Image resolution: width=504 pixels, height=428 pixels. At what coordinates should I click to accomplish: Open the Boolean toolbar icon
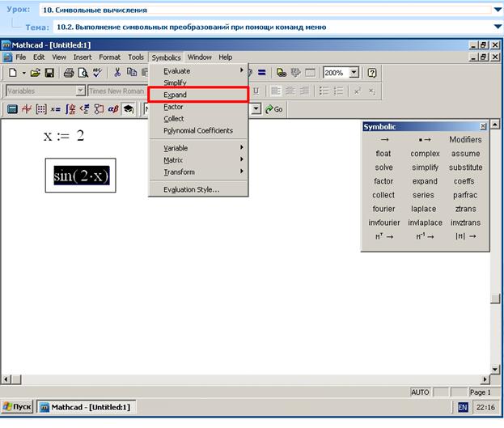click(x=84, y=109)
